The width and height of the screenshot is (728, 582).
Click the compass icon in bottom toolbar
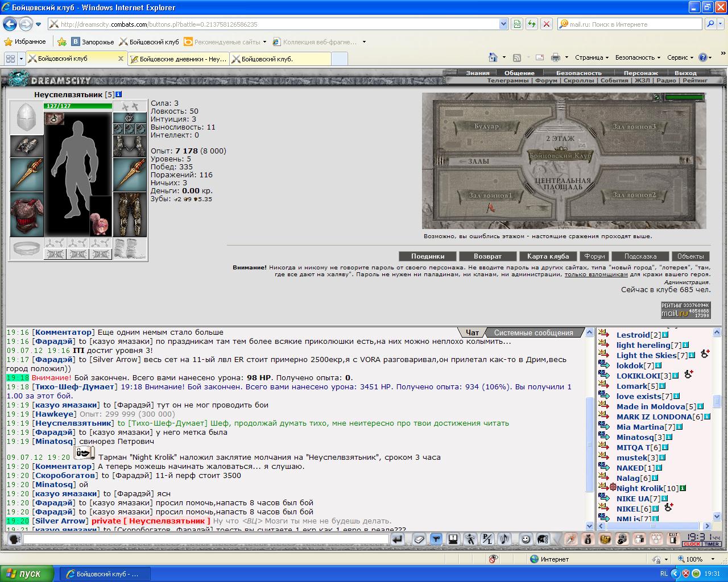[570, 539]
